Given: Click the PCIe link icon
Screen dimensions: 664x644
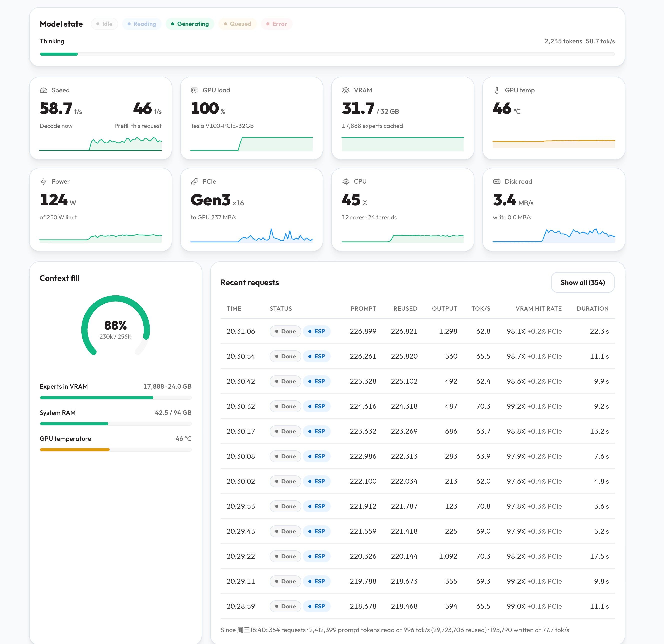Looking at the screenshot, I should pos(194,182).
